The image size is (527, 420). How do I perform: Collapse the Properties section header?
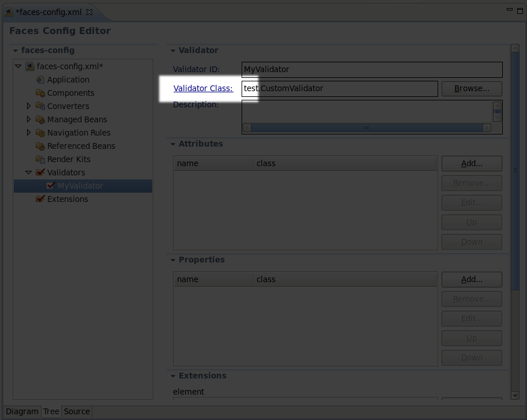[173, 260]
